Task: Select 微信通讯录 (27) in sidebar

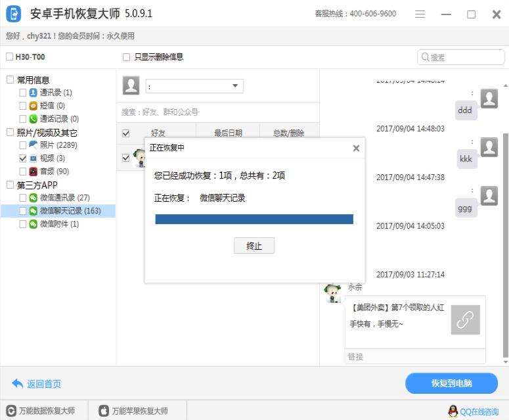Action: [x=65, y=197]
